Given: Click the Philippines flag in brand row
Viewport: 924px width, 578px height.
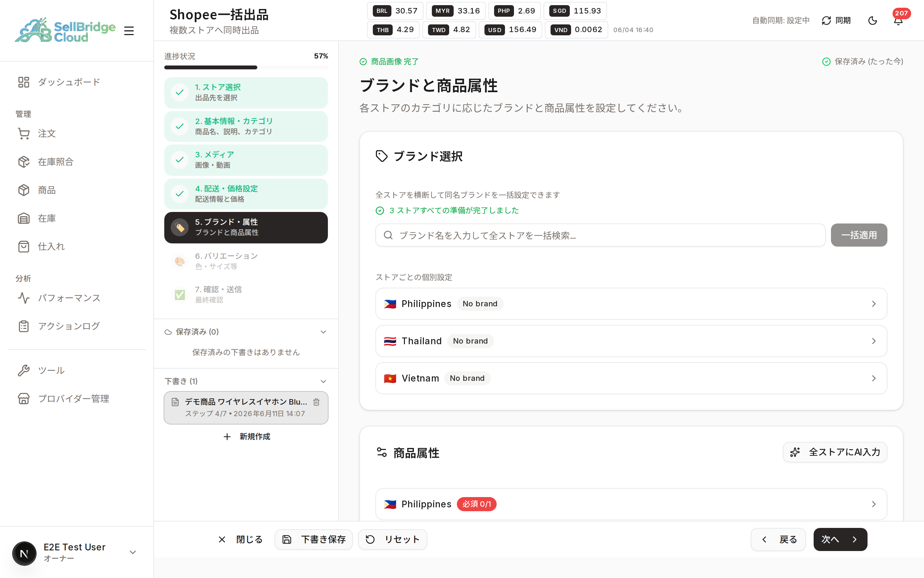Looking at the screenshot, I should point(390,304).
